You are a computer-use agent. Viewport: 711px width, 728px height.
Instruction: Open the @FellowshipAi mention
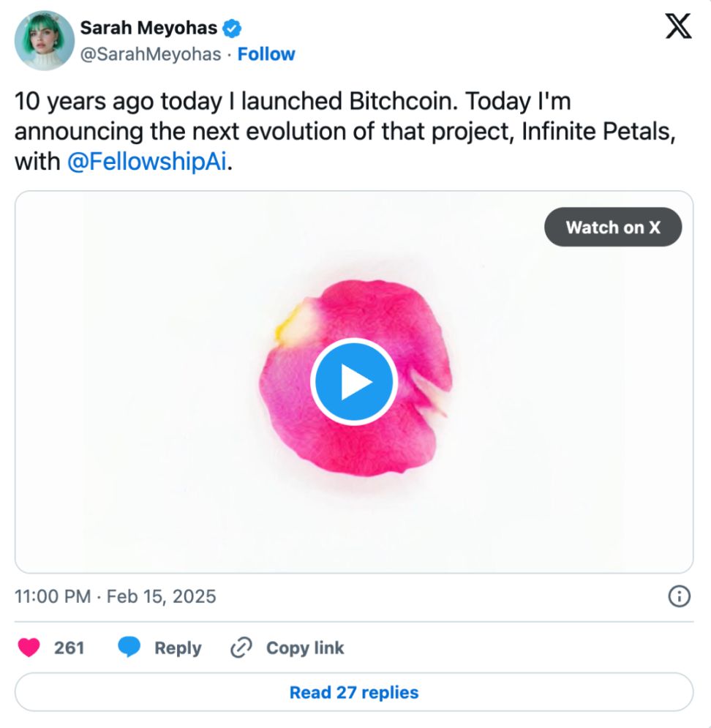[x=148, y=162]
